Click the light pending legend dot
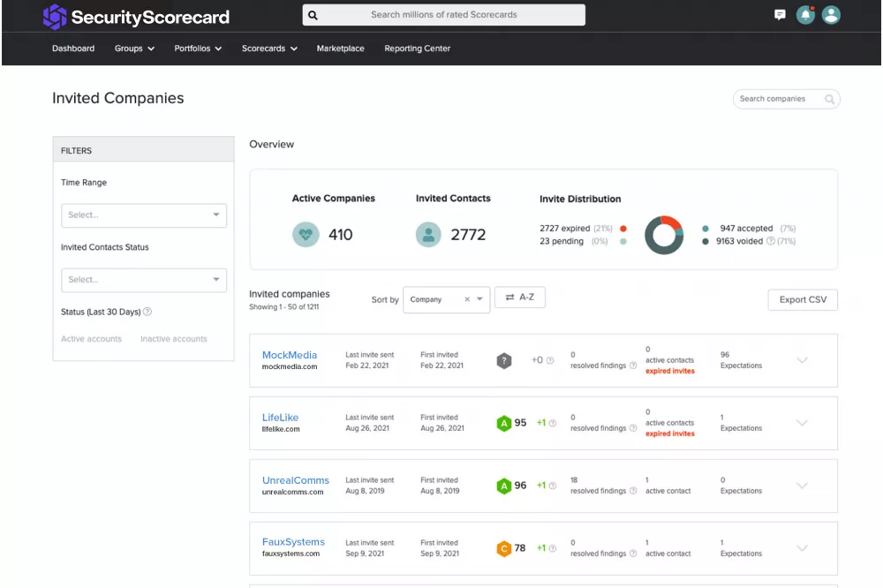The image size is (883, 588). point(623,242)
